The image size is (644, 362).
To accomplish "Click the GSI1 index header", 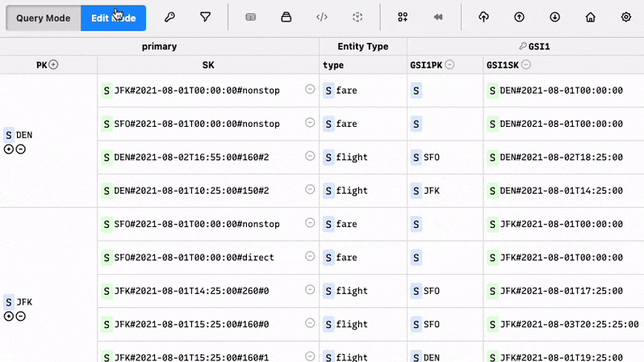I will tap(534, 47).
